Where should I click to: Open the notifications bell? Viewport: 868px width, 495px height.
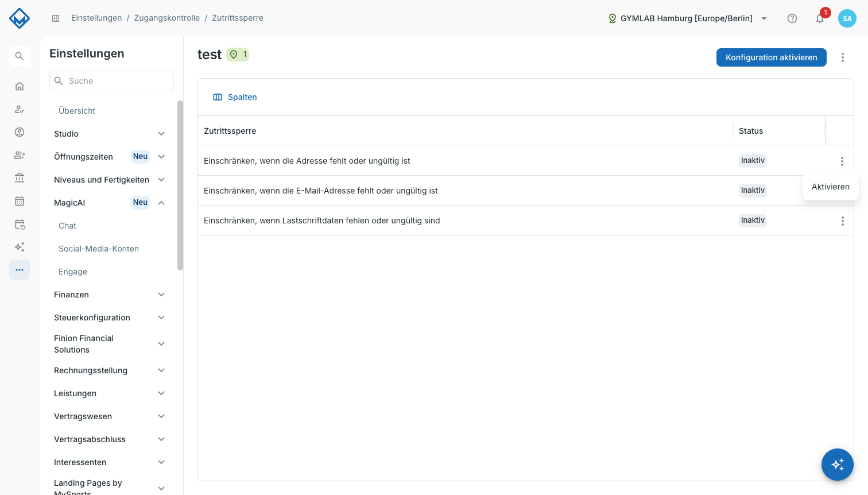click(820, 18)
